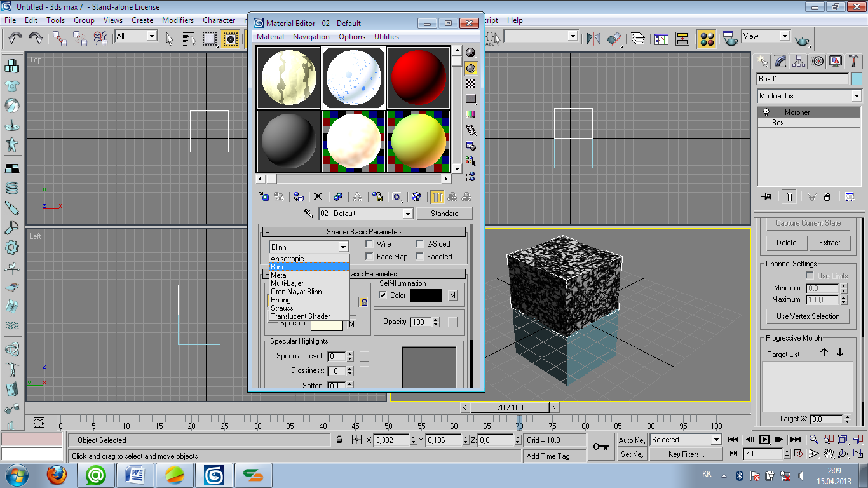Choose Oren-Nayar-Blinn from shader list
Image resolution: width=868 pixels, height=488 pixels.
pos(297,292)
